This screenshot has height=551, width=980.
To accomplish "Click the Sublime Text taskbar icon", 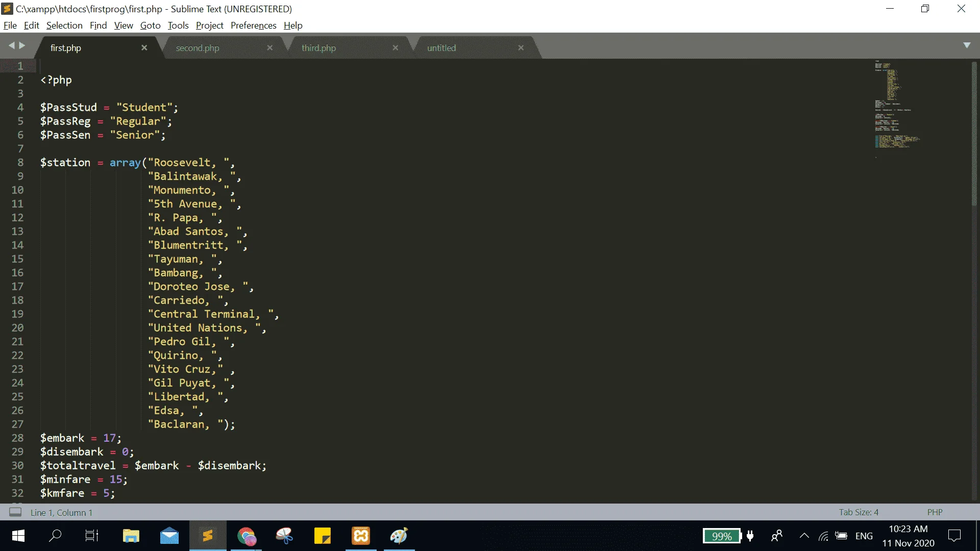I will pos(208,536).
